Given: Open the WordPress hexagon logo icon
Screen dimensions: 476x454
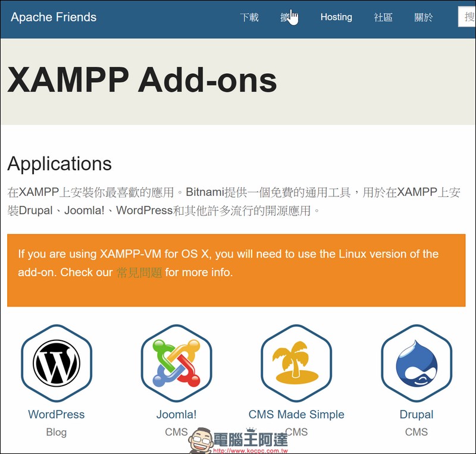Looking at the screenshot, I should [57, 363].
